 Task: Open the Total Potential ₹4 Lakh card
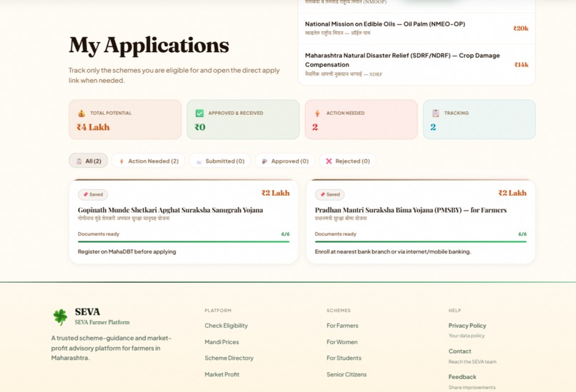click(125, 119)
